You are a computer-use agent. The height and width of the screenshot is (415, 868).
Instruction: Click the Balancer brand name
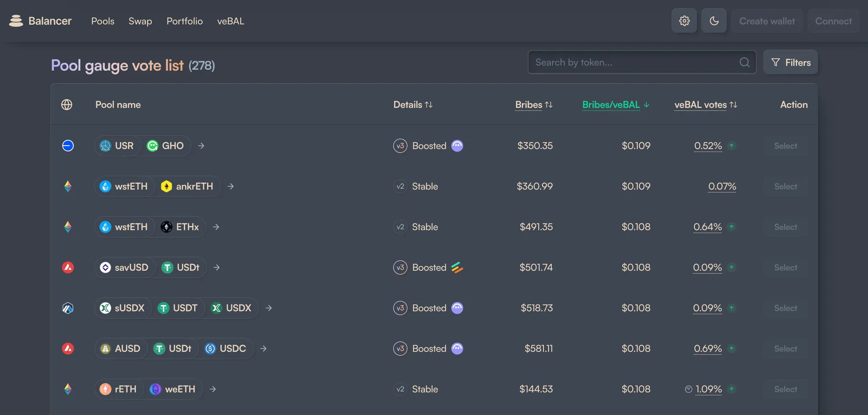(50, 21)
